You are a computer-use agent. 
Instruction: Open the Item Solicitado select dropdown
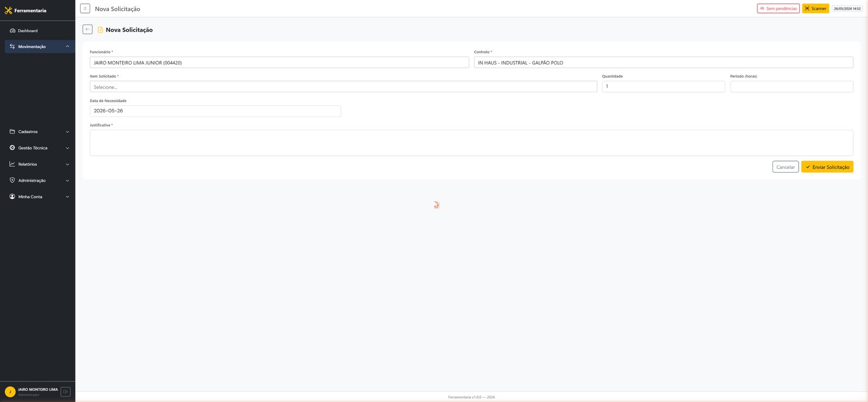(x=343, y=87)
